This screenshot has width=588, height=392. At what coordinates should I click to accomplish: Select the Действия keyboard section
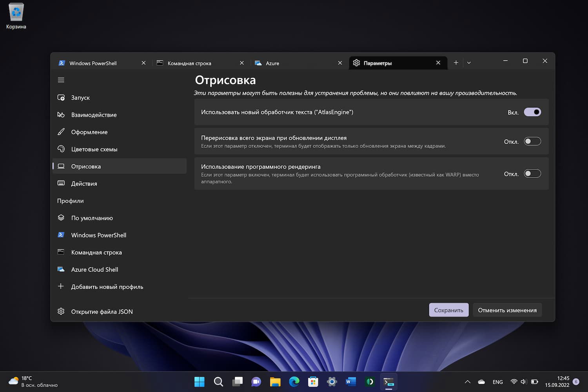tap(84, 183)
